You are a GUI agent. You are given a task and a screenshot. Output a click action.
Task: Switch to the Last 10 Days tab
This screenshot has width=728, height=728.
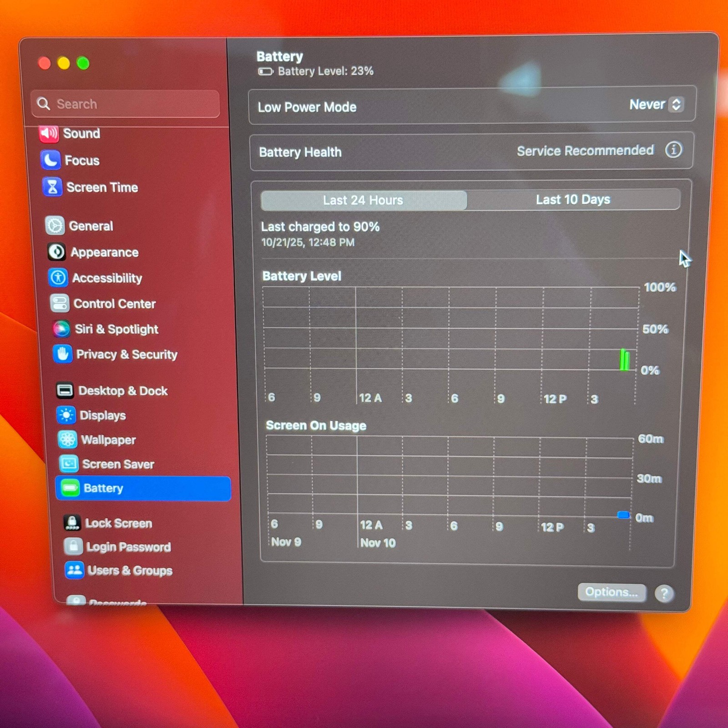(x=573, y=200)
